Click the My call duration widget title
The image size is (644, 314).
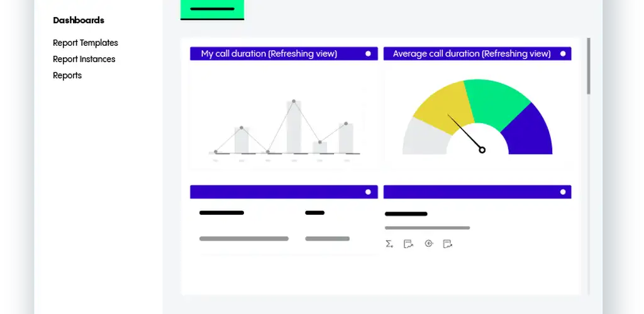(269, 54)
